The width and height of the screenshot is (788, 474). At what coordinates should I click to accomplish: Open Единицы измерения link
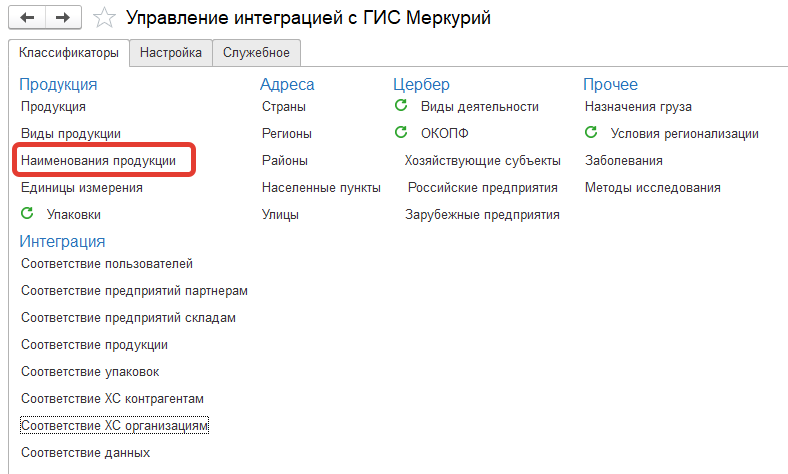(82, 187)
